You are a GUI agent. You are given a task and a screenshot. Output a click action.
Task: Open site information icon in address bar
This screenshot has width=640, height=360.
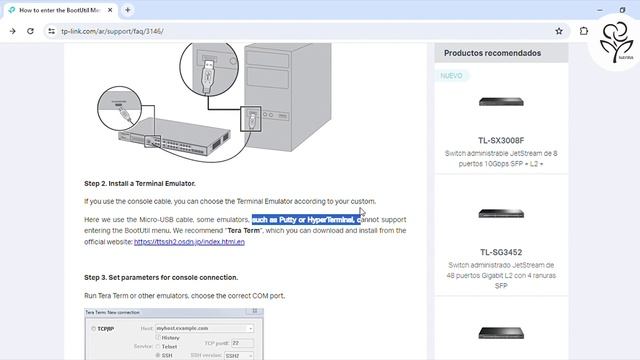pos(51,31)
